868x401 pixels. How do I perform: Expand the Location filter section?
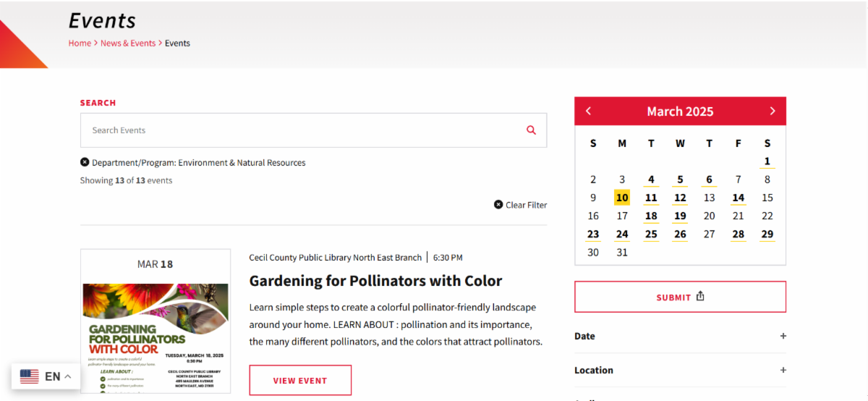[783, 370]
